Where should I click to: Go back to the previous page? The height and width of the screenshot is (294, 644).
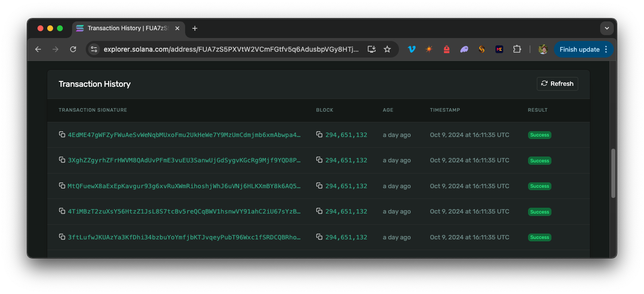[x=38, y=49]
